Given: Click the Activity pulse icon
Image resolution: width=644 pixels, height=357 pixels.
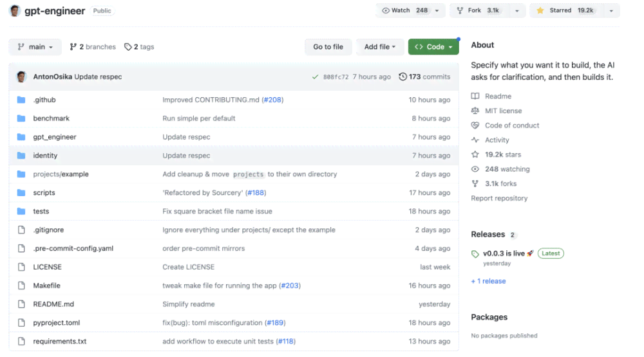Looking at the screenshot, I should coord(475,140).
